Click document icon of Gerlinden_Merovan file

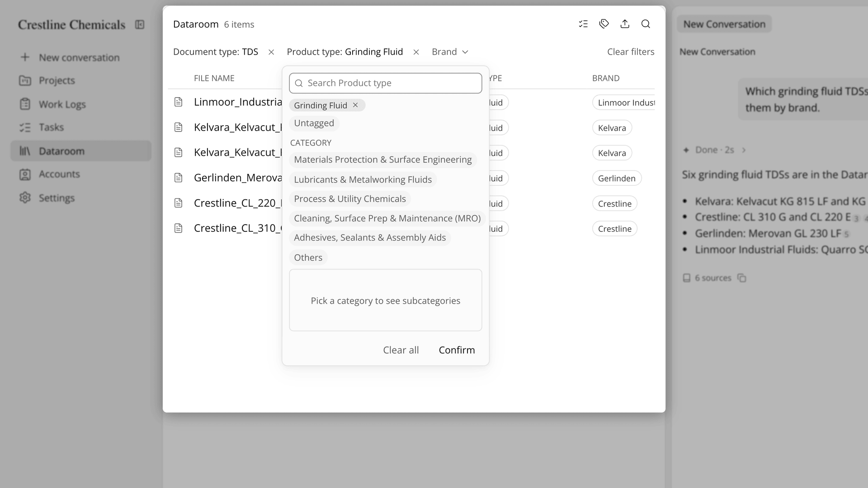click(179, 178)
